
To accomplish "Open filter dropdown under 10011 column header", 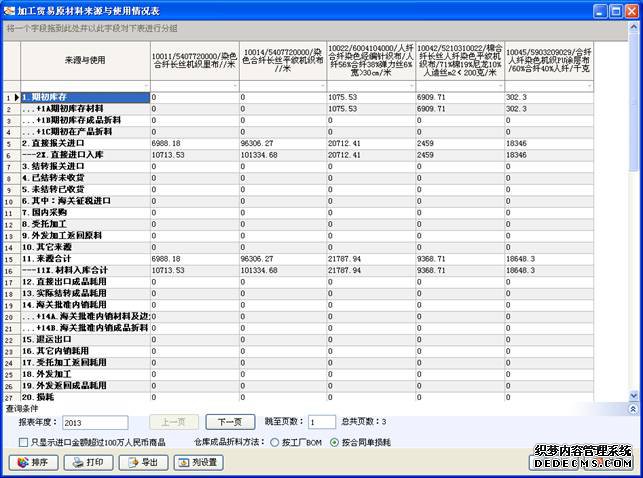I will tap(231, 86).
